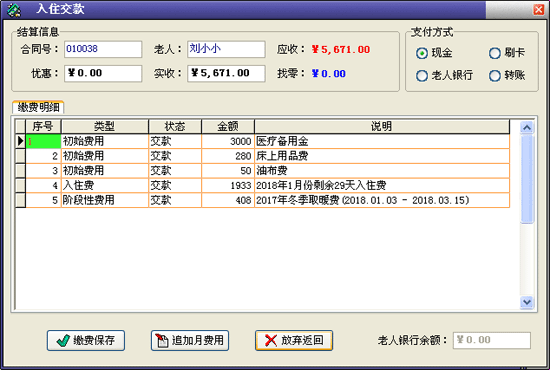Click row 5 selector box
Image resolution: width=550 pixels, height=370 pixels.
click(x=20, y=200)
